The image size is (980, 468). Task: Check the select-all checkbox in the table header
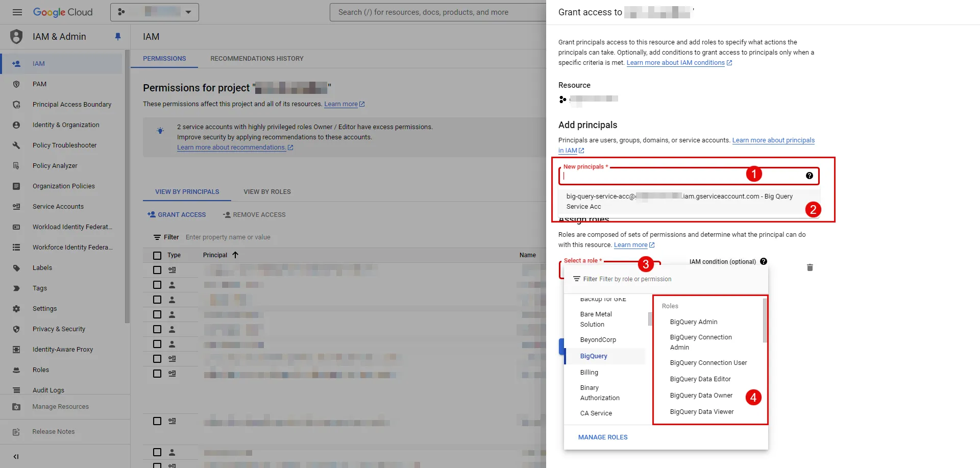157,255
